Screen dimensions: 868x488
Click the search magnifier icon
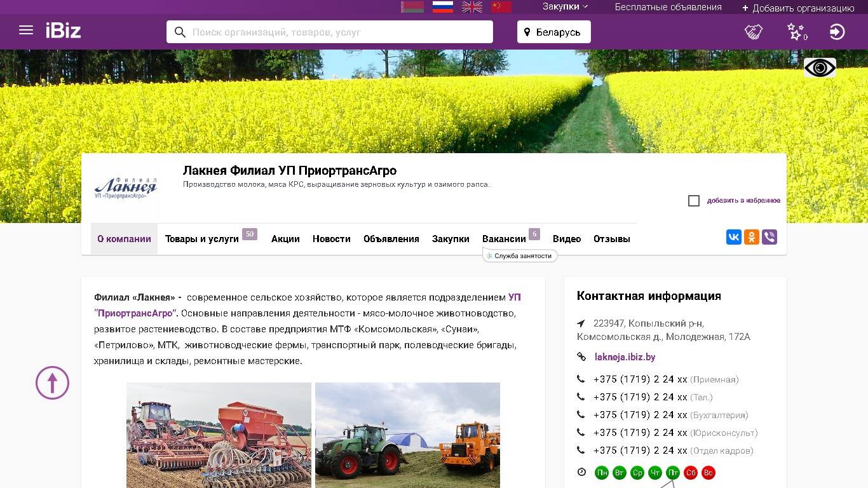pyautogui.click(x=180, y=32)
